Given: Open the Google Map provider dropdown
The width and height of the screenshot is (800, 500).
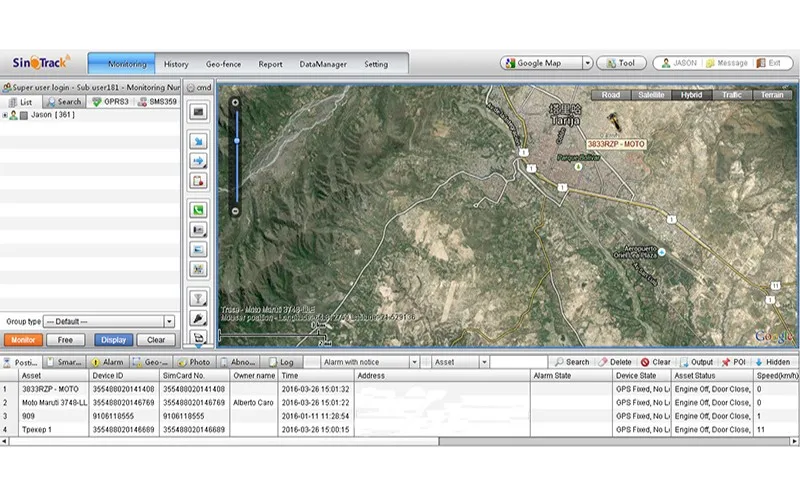Looking at the screenshot, I should pos(587,63).
